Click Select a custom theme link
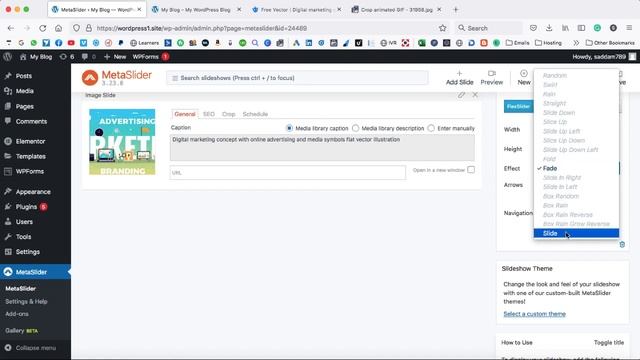This screenshot has width=640, height=360. [534, 314]
